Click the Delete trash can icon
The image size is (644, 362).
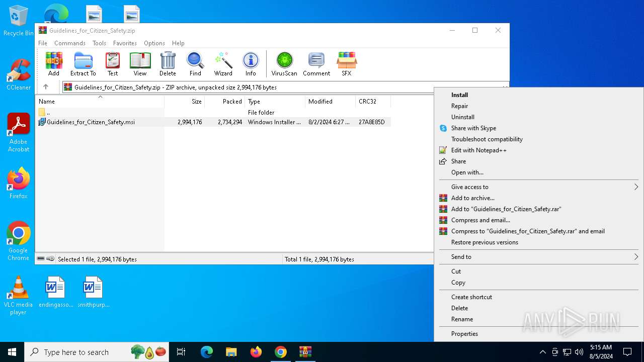(168, 64)
